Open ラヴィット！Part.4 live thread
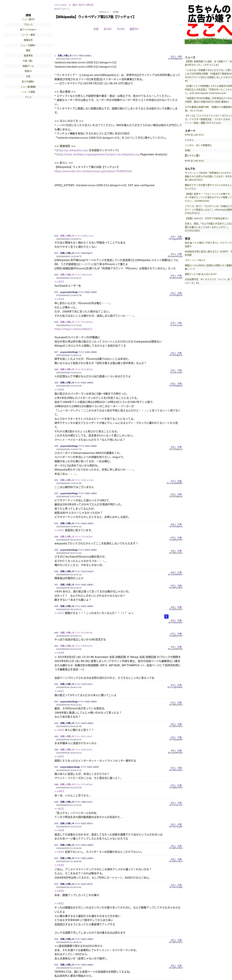The image size is (232, 980). tap(195, 260)
